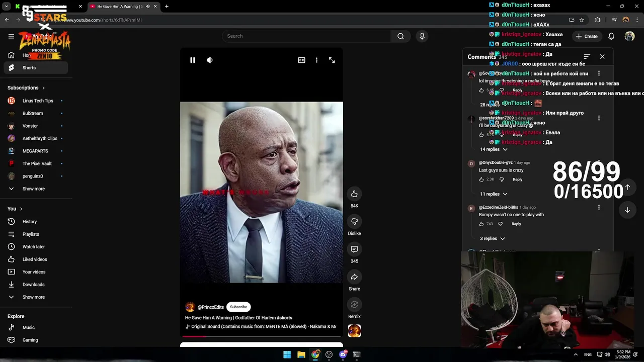644x362 pixels.
Task: Toggle the YouTube guide hamburger menu
Action: pos(11,36)
